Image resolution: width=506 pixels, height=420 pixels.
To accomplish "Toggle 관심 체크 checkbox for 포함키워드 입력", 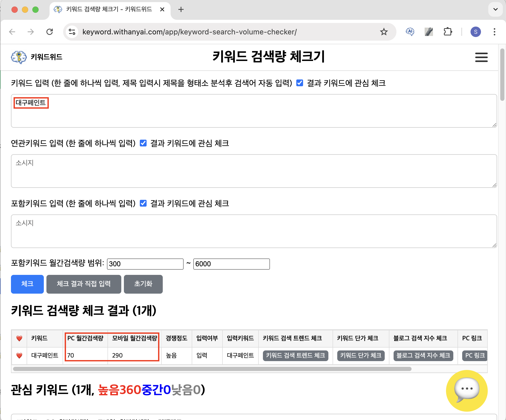I will (x=143, y=203).
